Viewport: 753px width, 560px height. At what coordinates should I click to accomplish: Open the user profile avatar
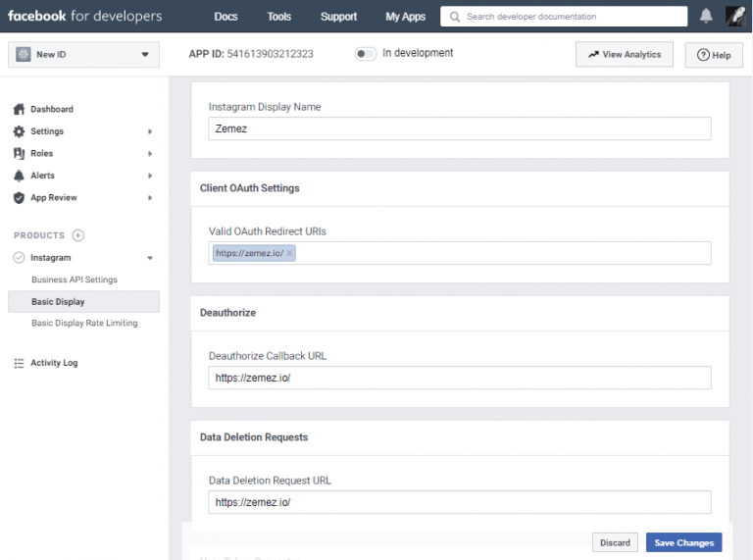(x=736, y=17)
